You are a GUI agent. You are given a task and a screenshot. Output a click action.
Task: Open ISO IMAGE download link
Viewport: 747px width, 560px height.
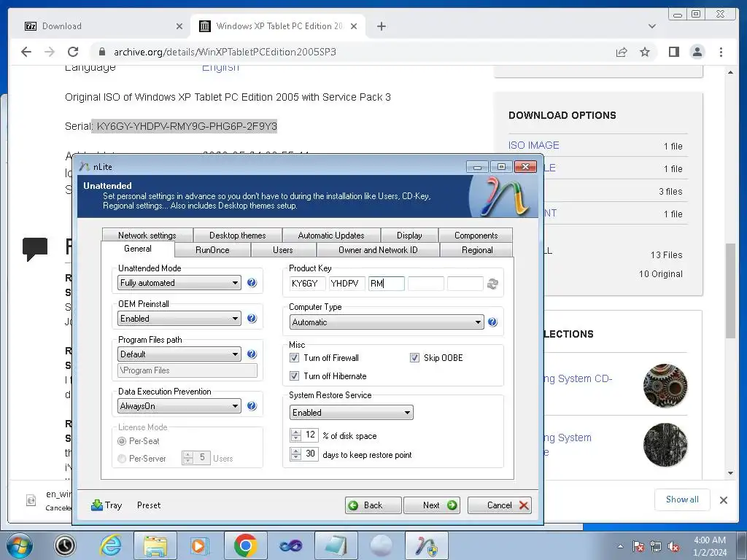pos(533,145)
